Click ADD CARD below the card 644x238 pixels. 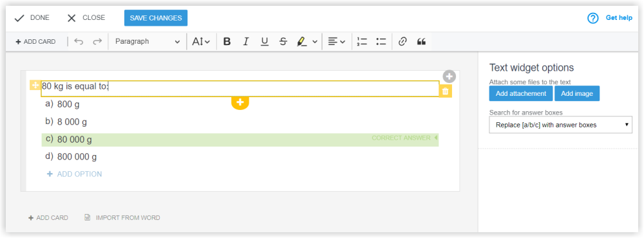click(x=48, y=218)
